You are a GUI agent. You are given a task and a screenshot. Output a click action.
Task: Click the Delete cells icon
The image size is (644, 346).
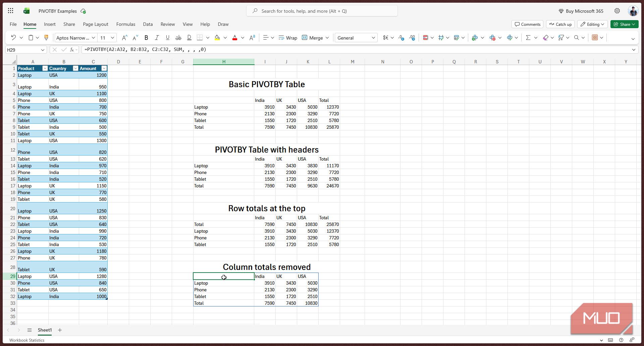(492, 38)
